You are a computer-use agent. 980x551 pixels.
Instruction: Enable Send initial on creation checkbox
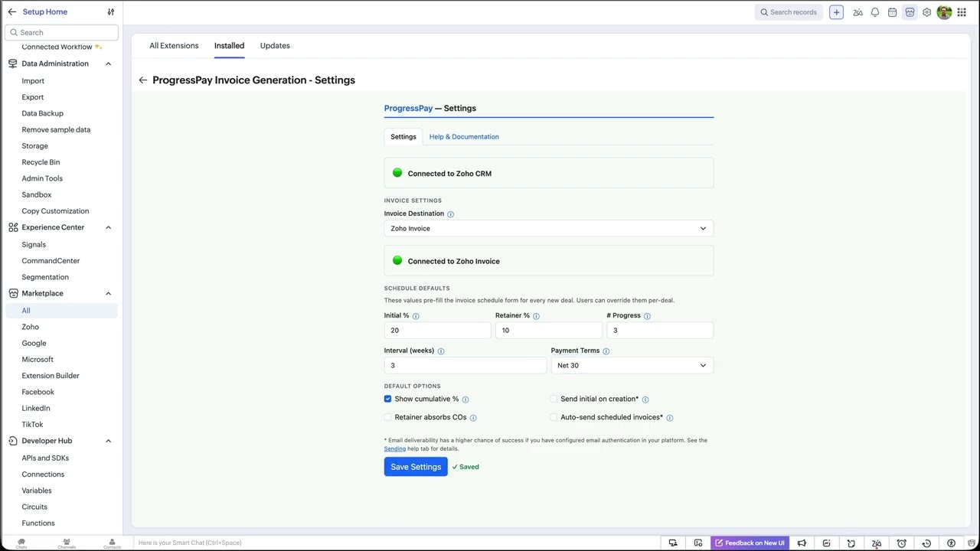click(554, 399)
